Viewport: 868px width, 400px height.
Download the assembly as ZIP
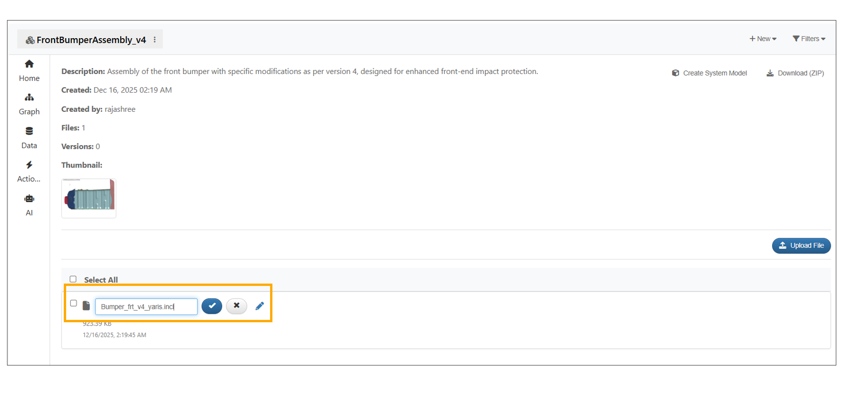pyautogui.click(x=795, y=73)
